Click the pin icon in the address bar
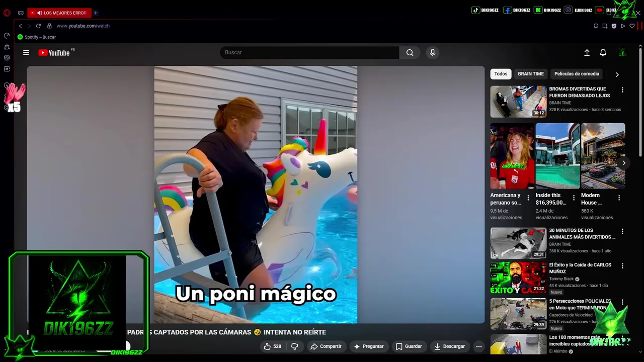 point(596,26)
